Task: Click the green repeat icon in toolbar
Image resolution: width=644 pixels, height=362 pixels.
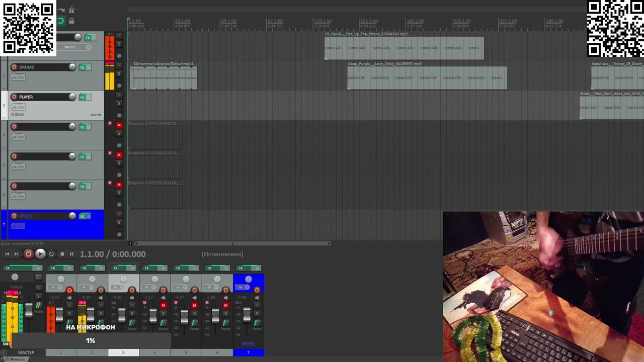Action: coord(60,21)
